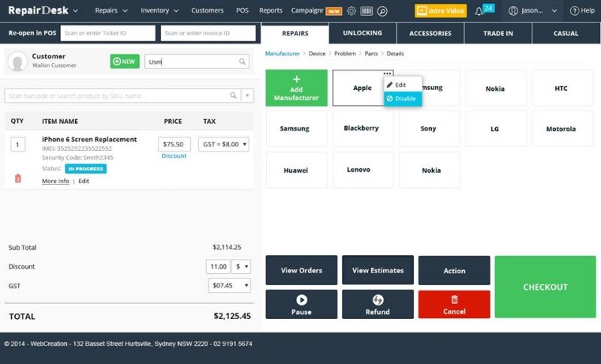
Task: Click the Action button
Action: 455,271
